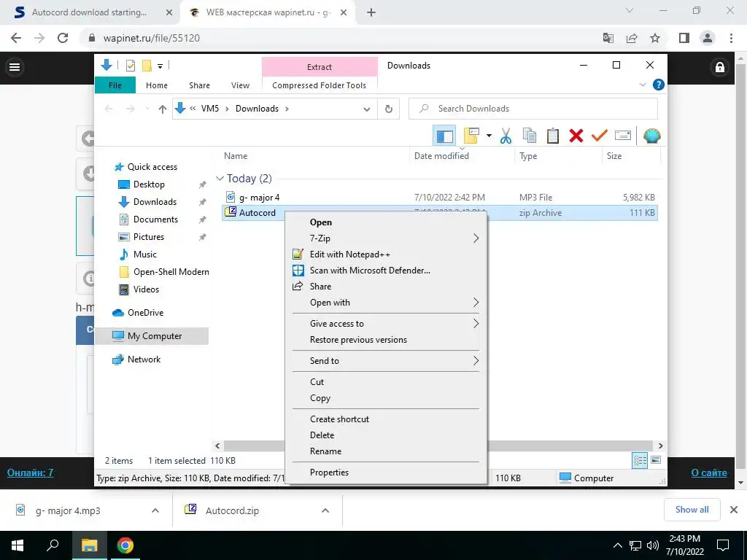
Task: Click the Paste clipboard toolbar icon
Action: pos(553,136)
